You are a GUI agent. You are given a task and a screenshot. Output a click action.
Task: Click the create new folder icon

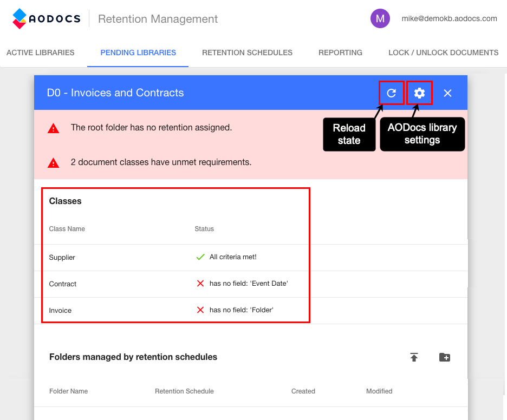click(445, 357)
